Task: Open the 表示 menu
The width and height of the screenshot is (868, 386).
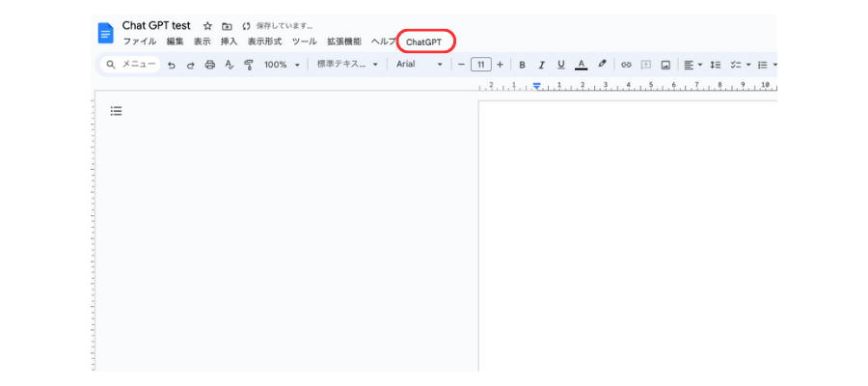Action: point(203,41)
